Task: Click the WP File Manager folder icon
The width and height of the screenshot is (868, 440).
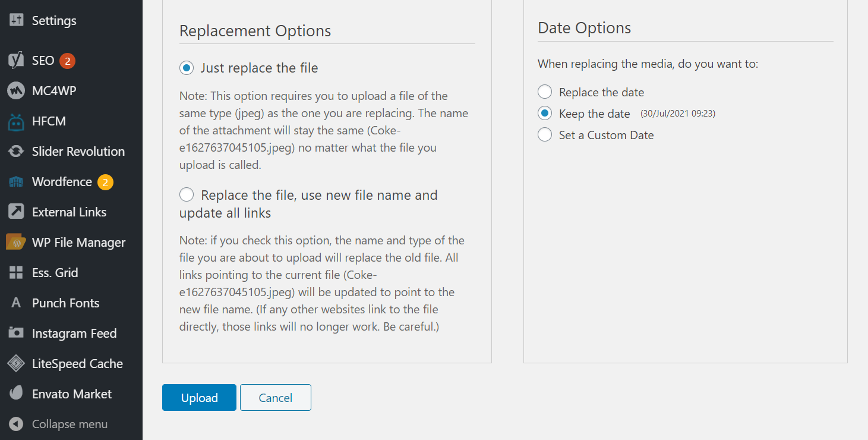Action: (x=16, y=242)
